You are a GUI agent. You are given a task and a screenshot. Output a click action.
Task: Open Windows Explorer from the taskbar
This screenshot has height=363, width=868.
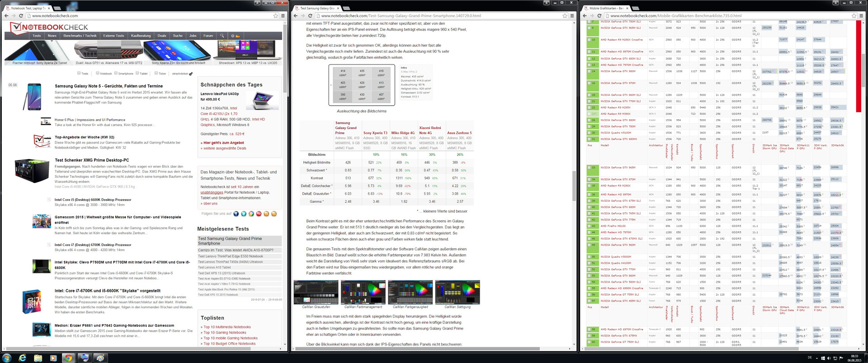[x=38, y=358]
